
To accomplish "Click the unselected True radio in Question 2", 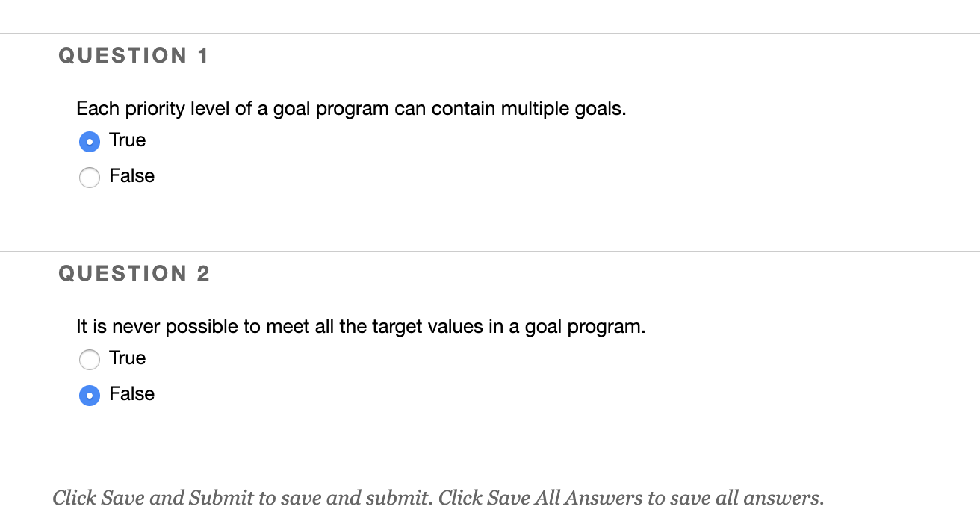I will click(x=90, y=359).
